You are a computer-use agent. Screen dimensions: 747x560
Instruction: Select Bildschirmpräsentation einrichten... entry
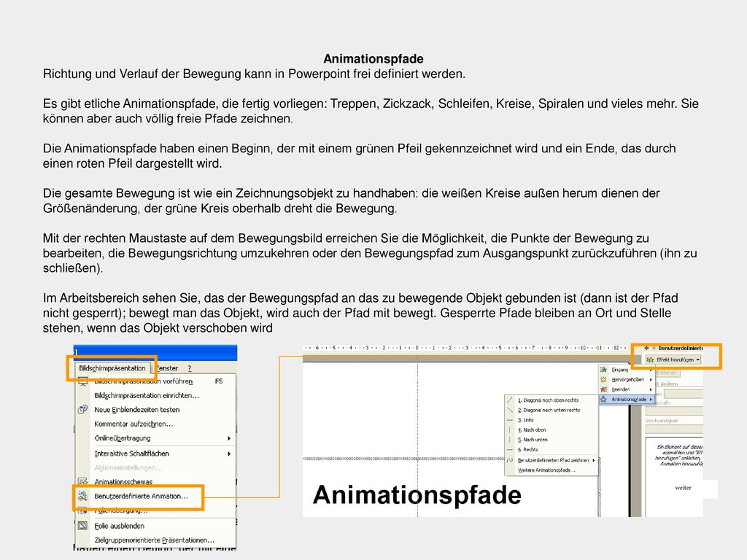(x=156, y=395)
